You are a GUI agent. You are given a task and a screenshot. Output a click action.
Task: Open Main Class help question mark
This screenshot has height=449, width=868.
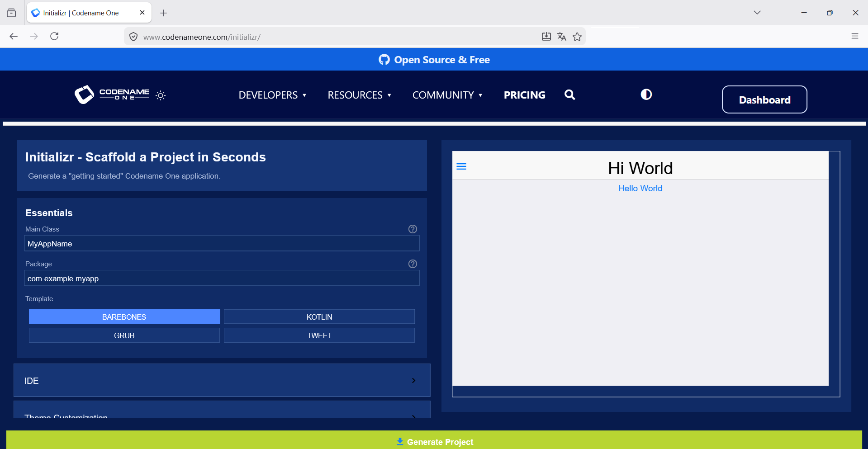(413, 229)
